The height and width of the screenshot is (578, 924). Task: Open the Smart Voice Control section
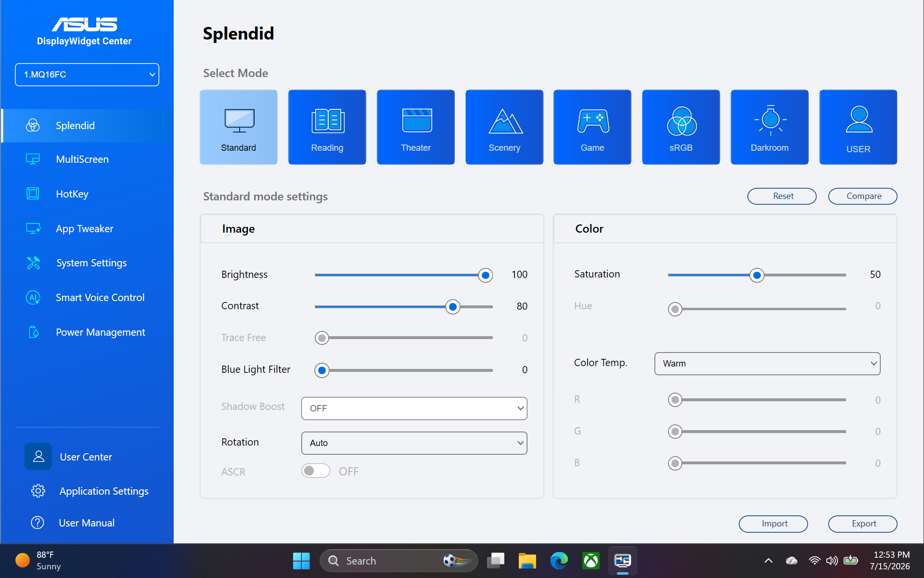coord(100,298)
